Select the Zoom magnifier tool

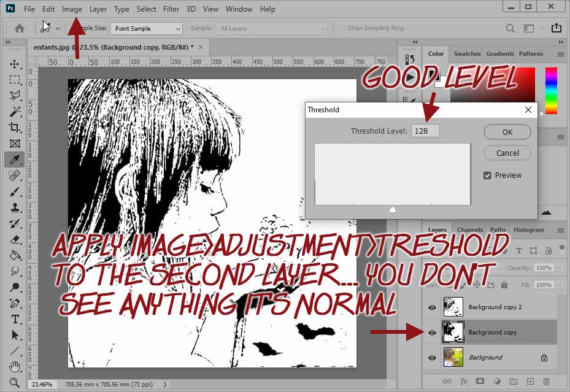pos(15,383)
